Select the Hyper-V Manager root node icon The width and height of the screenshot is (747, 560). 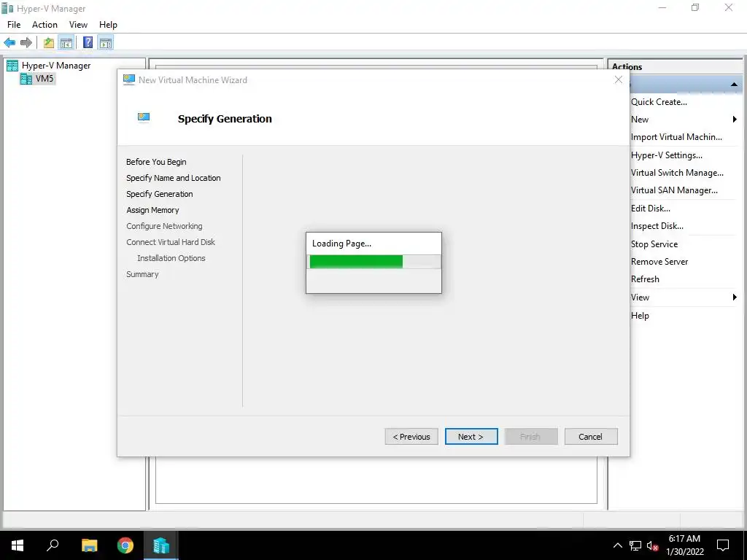point(12,66)
